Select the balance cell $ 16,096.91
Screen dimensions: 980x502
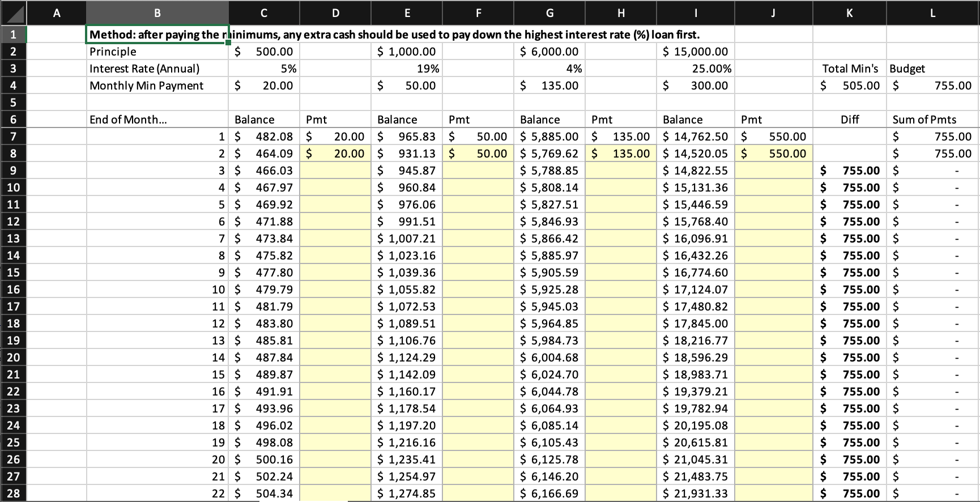click(696, 239)
